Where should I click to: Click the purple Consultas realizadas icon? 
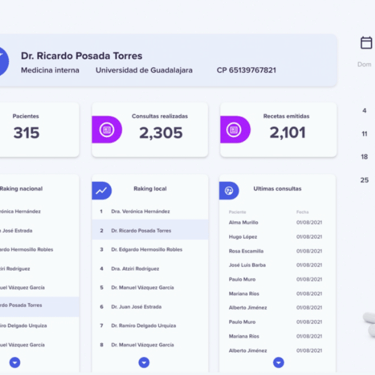[x=107, y=130]
